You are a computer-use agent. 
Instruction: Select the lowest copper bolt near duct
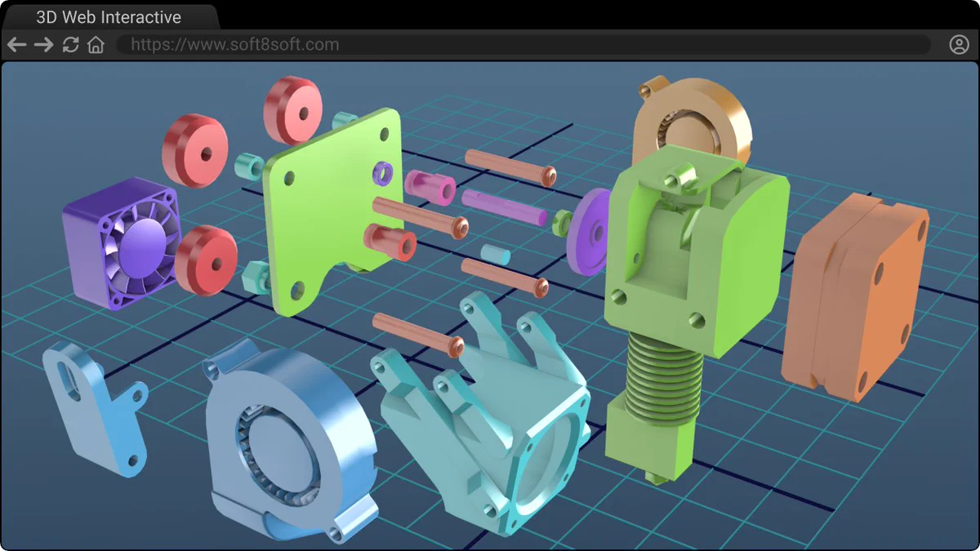point(418,335)
